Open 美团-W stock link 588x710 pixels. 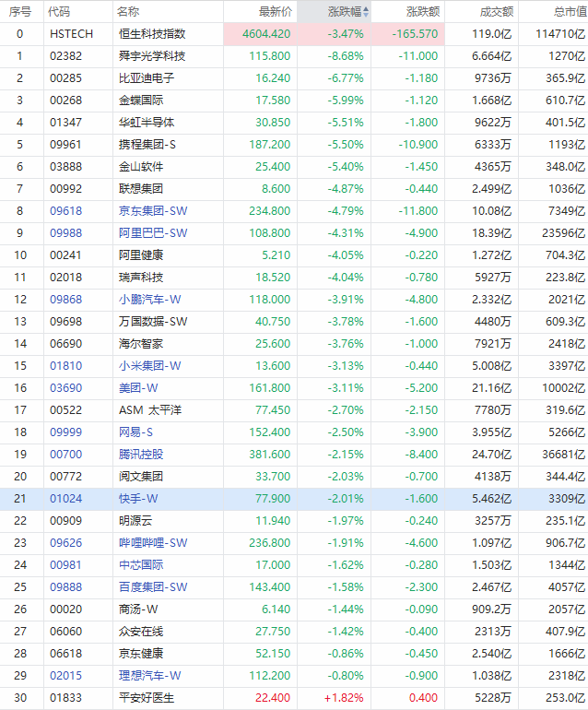tap(138, 388)
